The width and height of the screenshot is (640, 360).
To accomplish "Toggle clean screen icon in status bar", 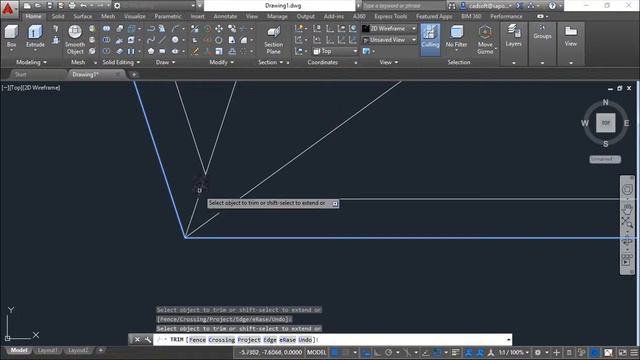I will [622, 352].
